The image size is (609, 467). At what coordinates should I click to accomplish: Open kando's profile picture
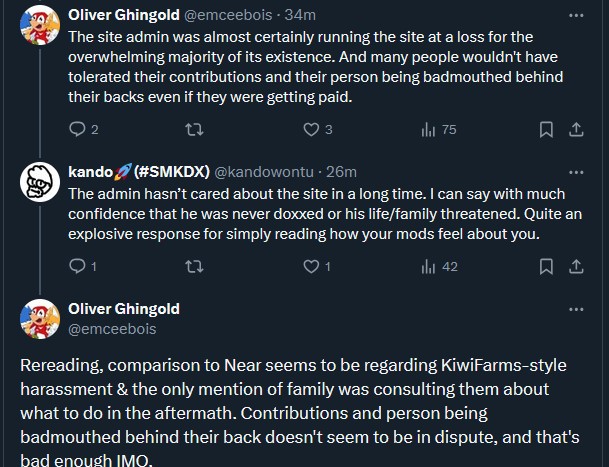coord(40,182)
